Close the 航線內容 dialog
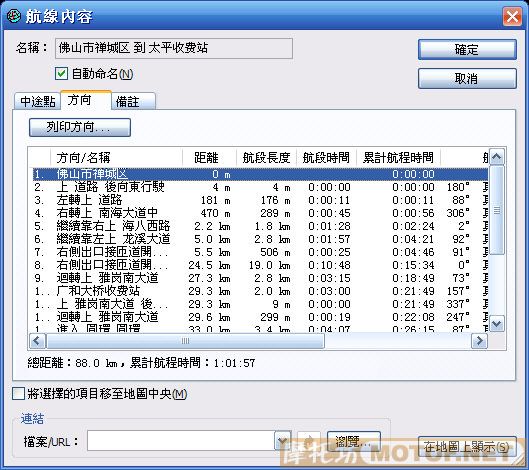 coord(512,16)
